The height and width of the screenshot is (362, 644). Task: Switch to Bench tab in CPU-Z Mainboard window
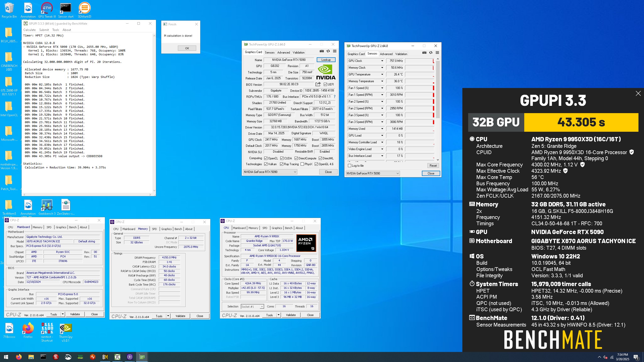pos(73,227)
